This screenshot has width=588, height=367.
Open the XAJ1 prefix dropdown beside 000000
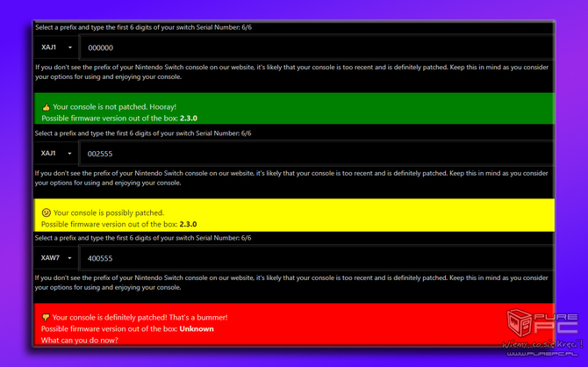pyautogui.click(x=56, y=47)
